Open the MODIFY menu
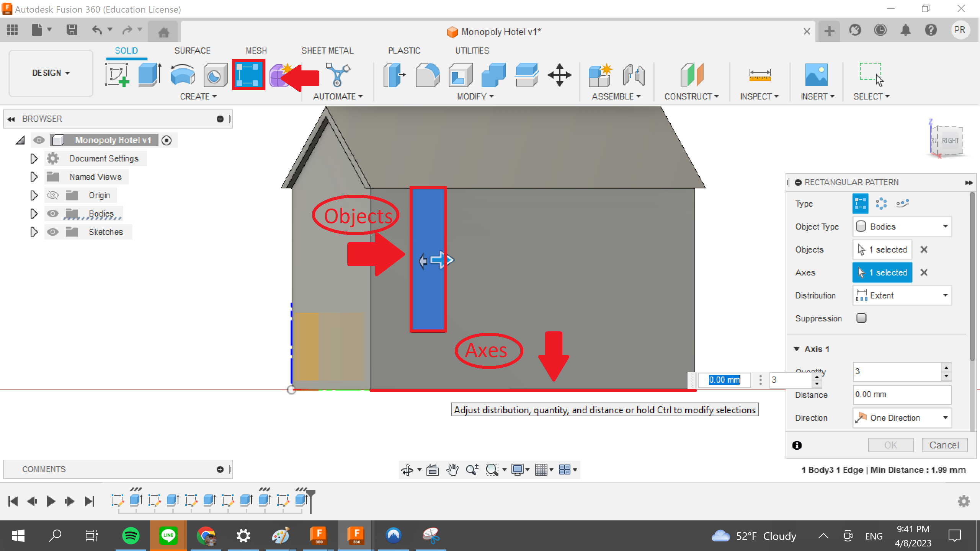Screen dimensions: 980x551 click(x=475, y=96)
